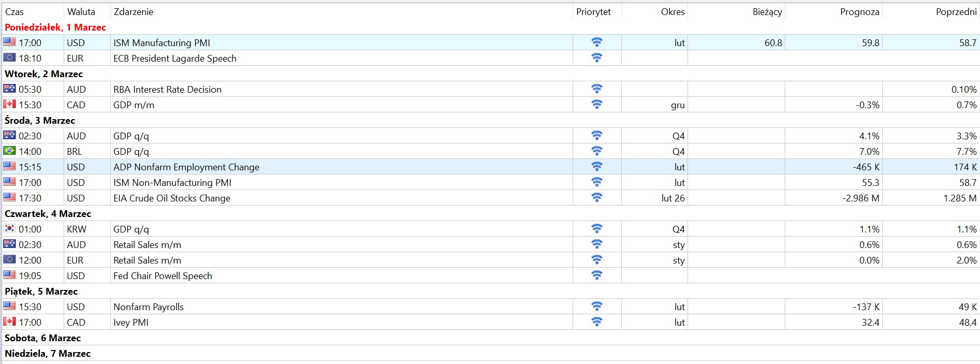
Task: Click priority icon for ISM Non-Manufacturing PMI
Action: tap(596, 182)
